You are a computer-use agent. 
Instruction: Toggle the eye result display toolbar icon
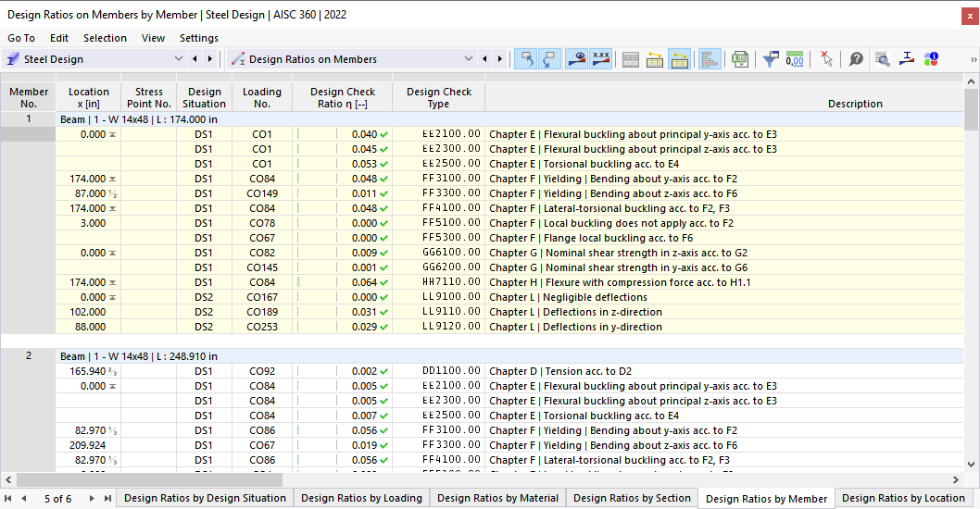pos(576,59)
